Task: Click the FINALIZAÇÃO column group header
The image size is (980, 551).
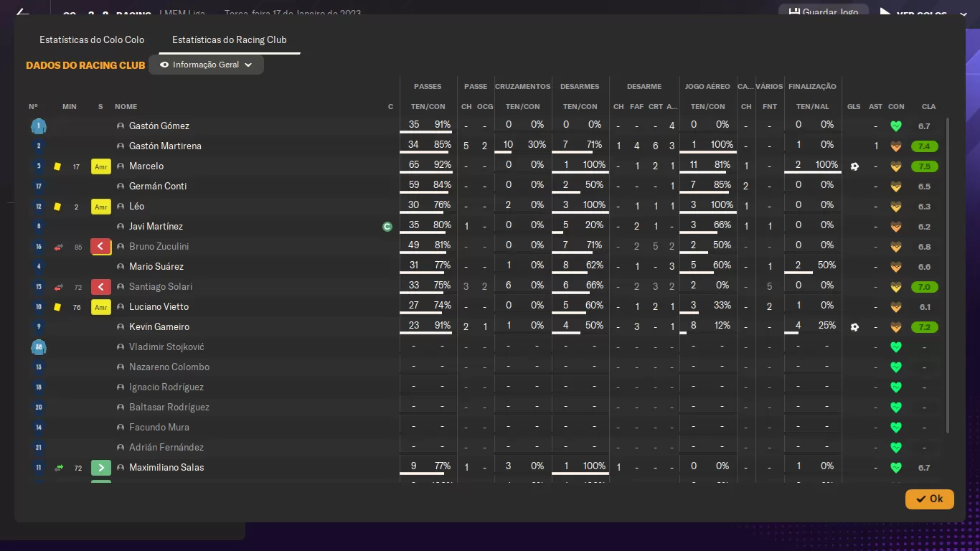Action: (812, 87)
